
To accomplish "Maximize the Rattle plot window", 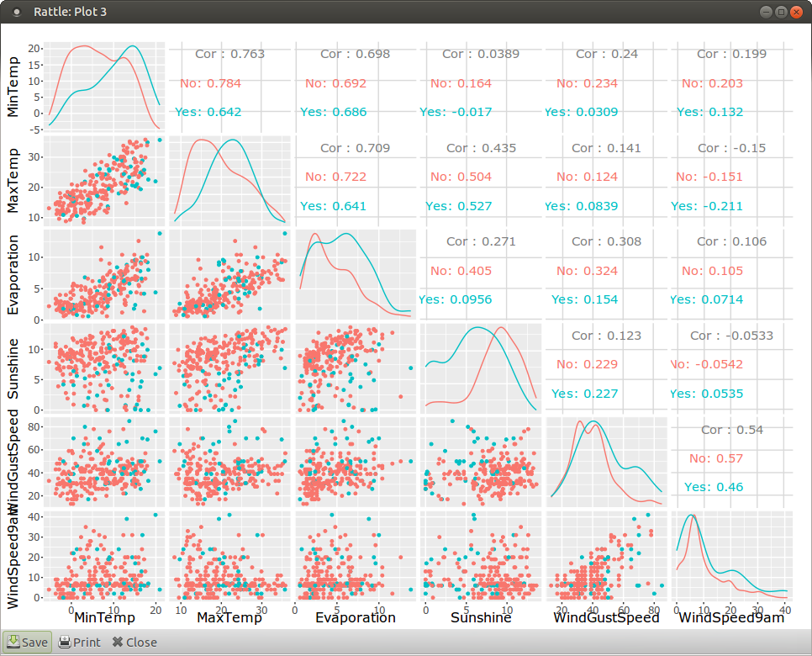I will (x=781, y=12).
